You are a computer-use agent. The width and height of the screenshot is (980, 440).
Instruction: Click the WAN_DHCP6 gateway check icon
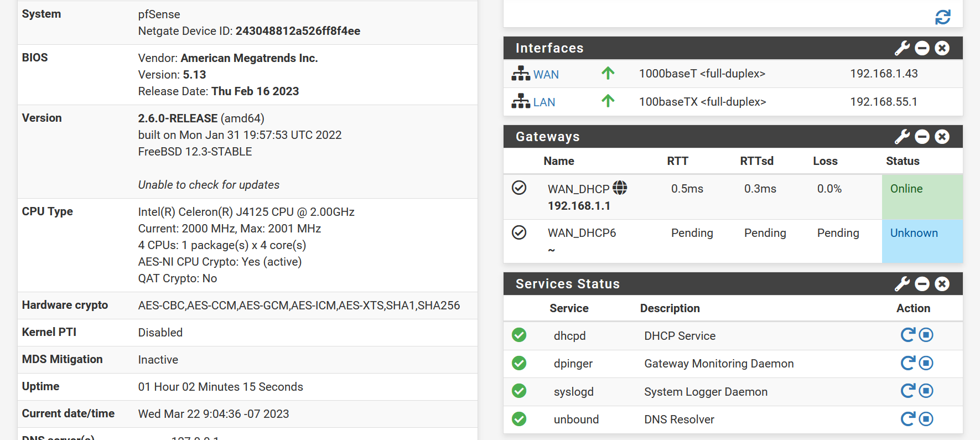[519, 232]
